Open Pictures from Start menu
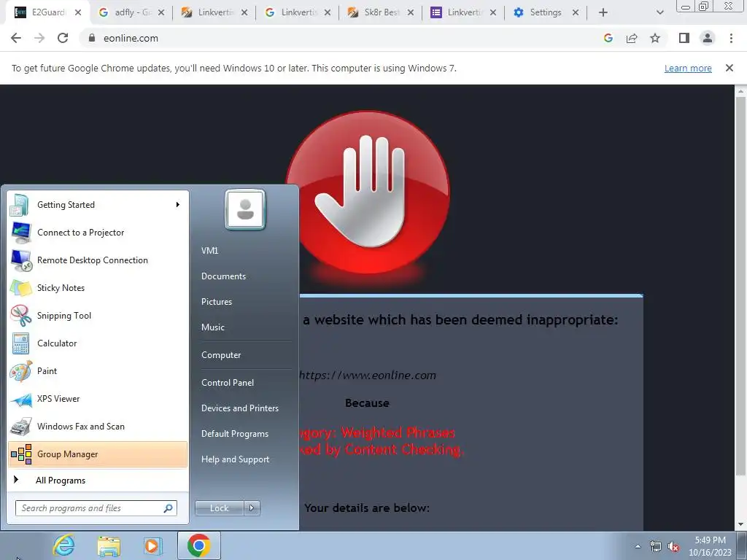Image resolution: width=747 pixels, height=560 pixels. coord(216,302)
